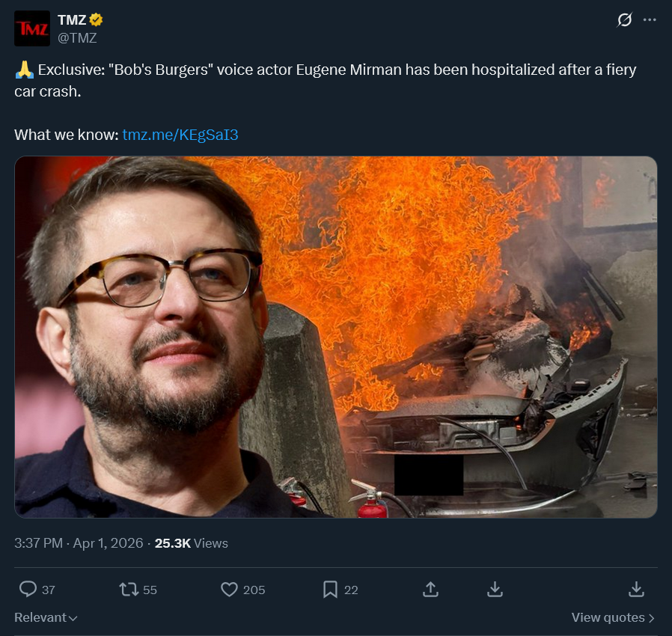Screen dimensions: 672x636
Task: Click the TMZ profile avatar
Action: click(x=32, y=28)
